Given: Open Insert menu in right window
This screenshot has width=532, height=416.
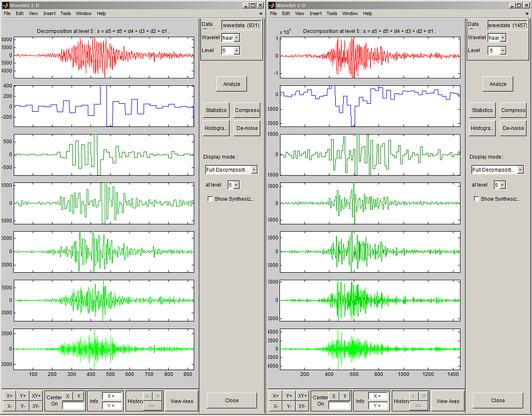Looking at the screenshot, I should [315, 13].
